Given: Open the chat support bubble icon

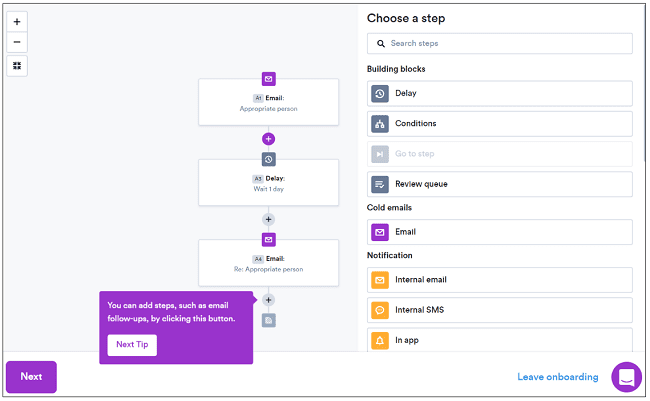Looking at the screenshot, I should coord(627,377).
